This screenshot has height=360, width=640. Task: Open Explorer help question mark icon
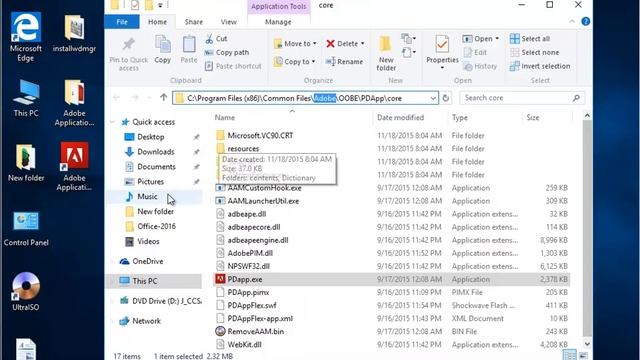point(586,22)
